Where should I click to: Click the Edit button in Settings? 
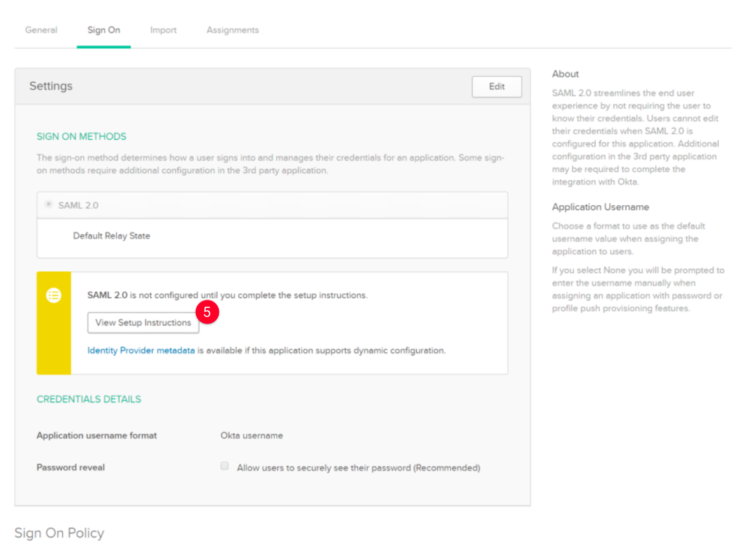click(496, 86)
